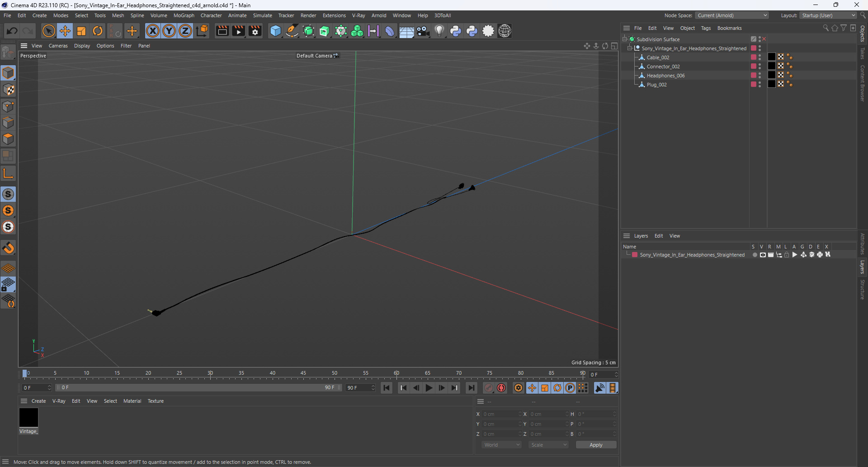Collapse Sony_Vintage_In_Ear_Headphones_Straightened null group
Screen dimensions: 868x467
(629, 48)
